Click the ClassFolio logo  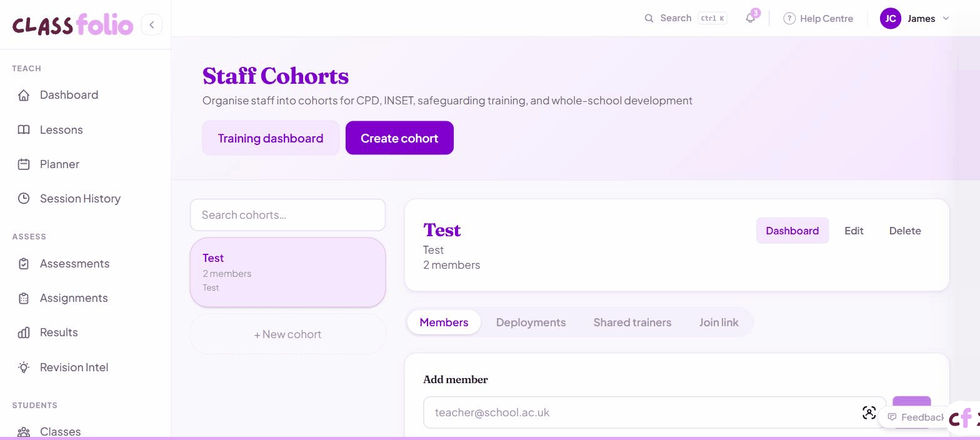[x=72, y=25]
